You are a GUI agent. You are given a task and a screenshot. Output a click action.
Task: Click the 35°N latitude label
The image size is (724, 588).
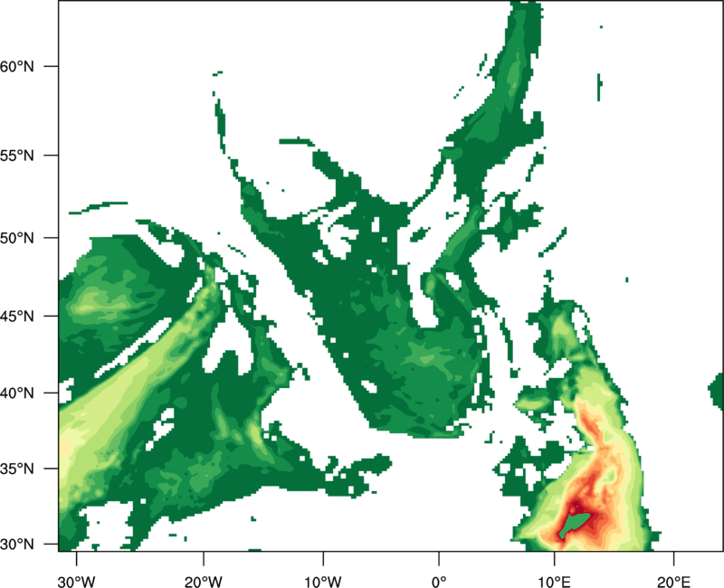17,469
